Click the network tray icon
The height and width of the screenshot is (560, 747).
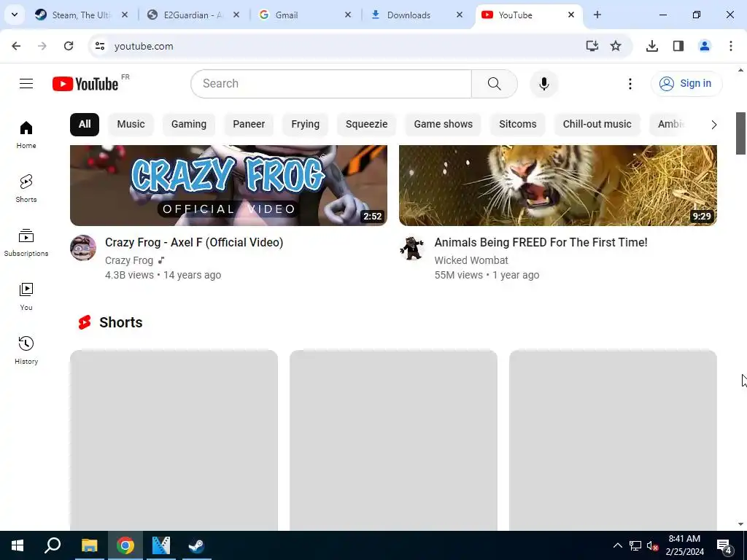point(635,545)
